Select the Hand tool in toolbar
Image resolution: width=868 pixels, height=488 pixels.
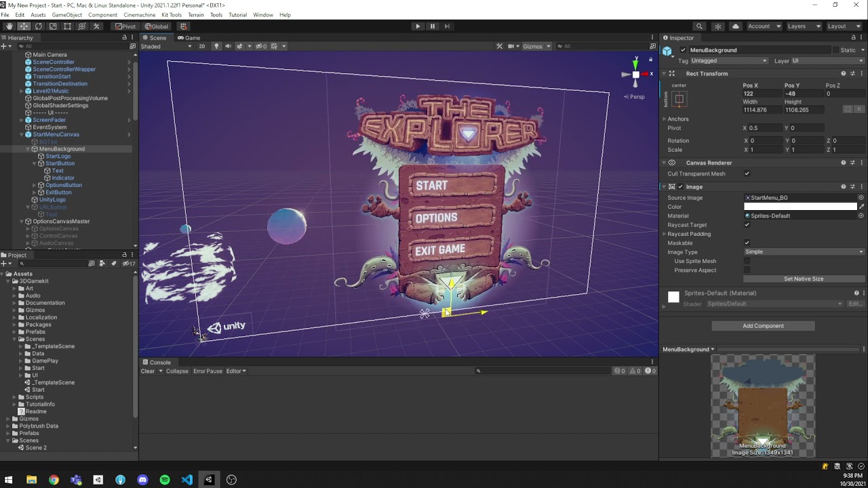(9, 26)
